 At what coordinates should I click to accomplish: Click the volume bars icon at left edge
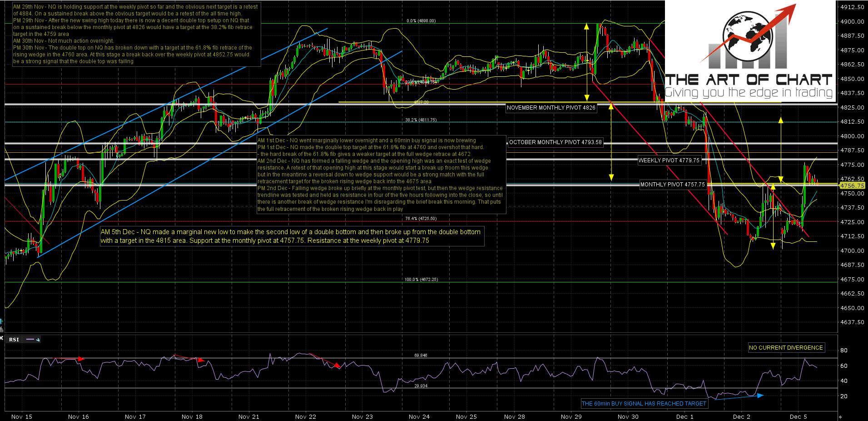click(x=1, y=329)
